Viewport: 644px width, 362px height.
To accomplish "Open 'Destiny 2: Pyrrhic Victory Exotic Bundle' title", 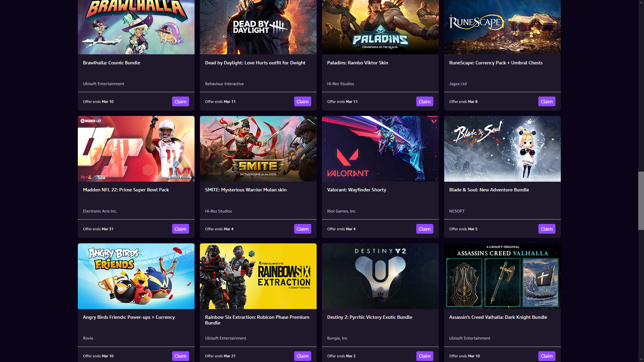I will pyautogui.click(x=370, y=317).
